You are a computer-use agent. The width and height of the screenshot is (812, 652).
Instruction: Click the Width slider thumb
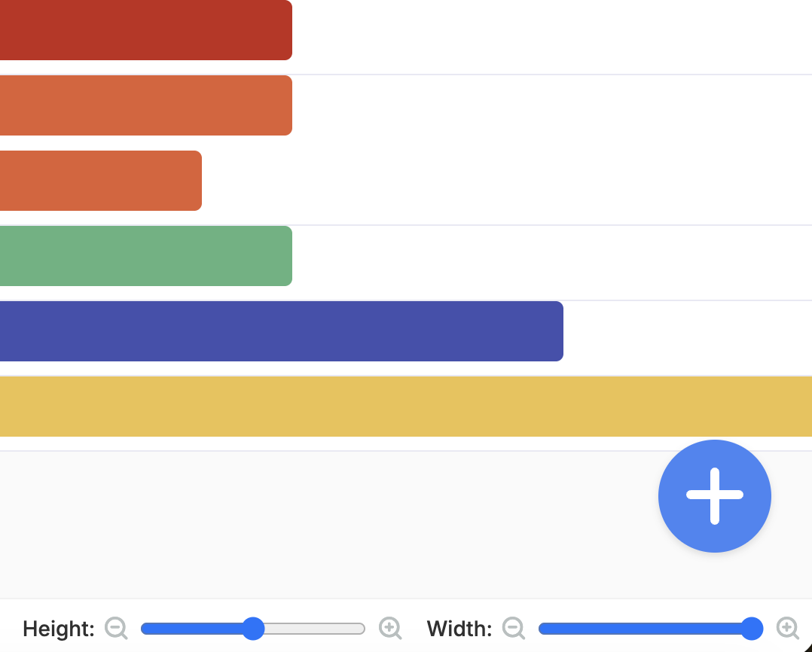coord(752,629)
